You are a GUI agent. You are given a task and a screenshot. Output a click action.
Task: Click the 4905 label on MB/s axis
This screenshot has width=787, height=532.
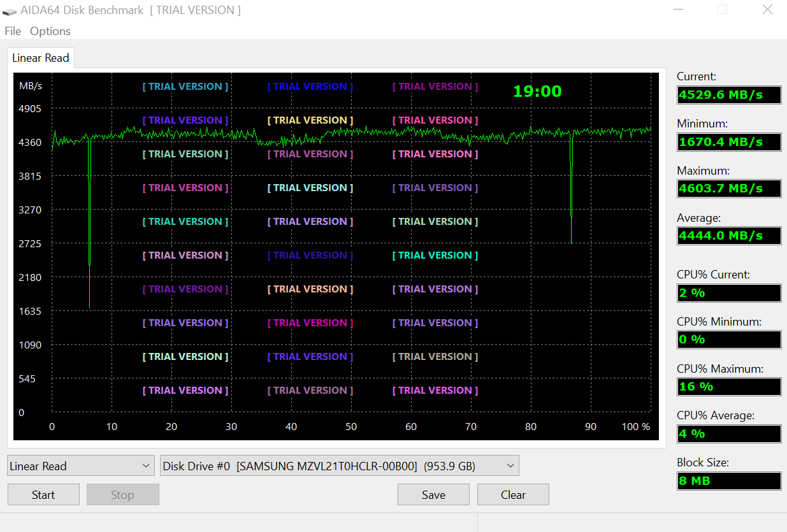click(x=30, y=108)
